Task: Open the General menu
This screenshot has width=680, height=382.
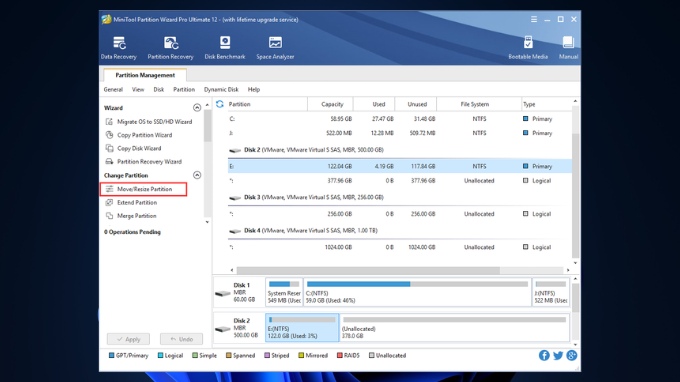Action: click(x=113, y=90)
